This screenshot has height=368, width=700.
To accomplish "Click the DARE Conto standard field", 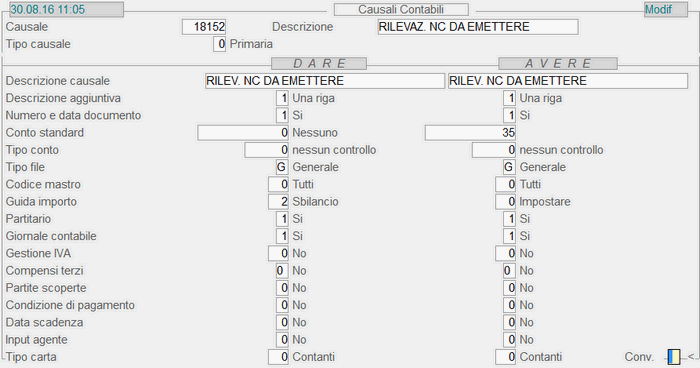I will pos(243,133).
